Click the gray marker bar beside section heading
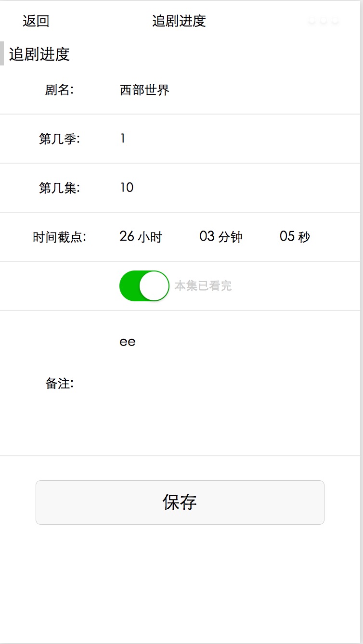 click(2, 53)
